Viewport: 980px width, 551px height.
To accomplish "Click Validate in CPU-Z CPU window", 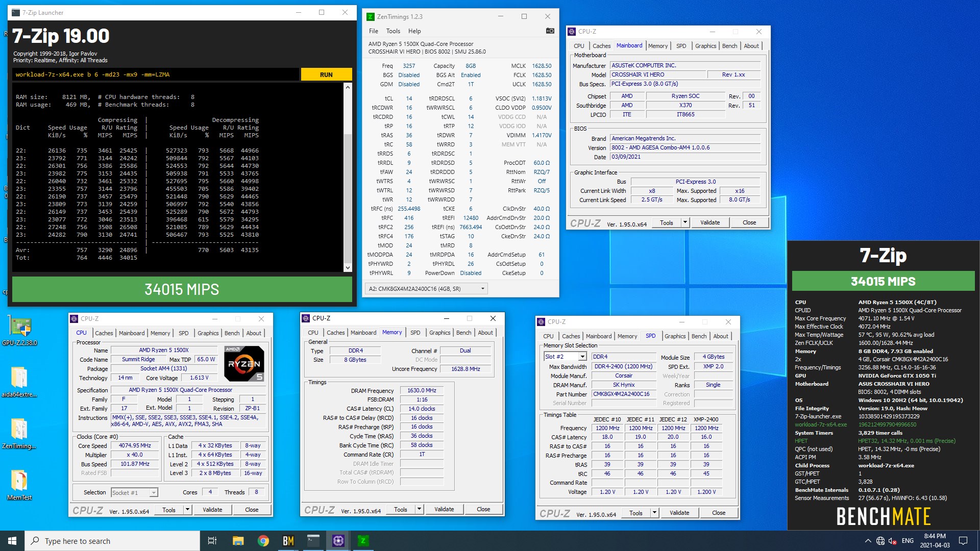I will (212, 510).
